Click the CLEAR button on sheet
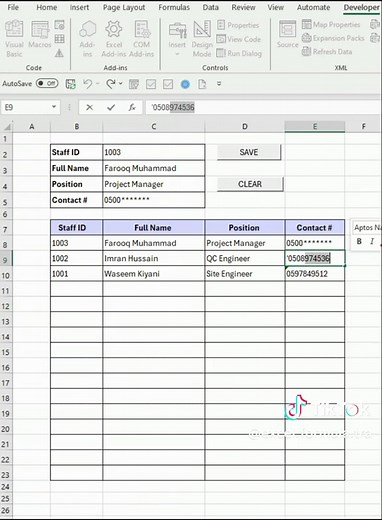382x520 pixels. pos(250,184)
